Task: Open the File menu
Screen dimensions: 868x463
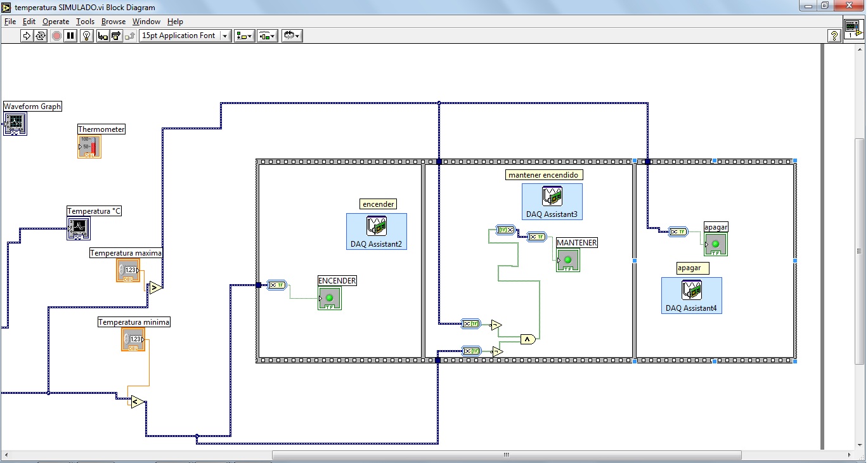Action: [10, 21]
